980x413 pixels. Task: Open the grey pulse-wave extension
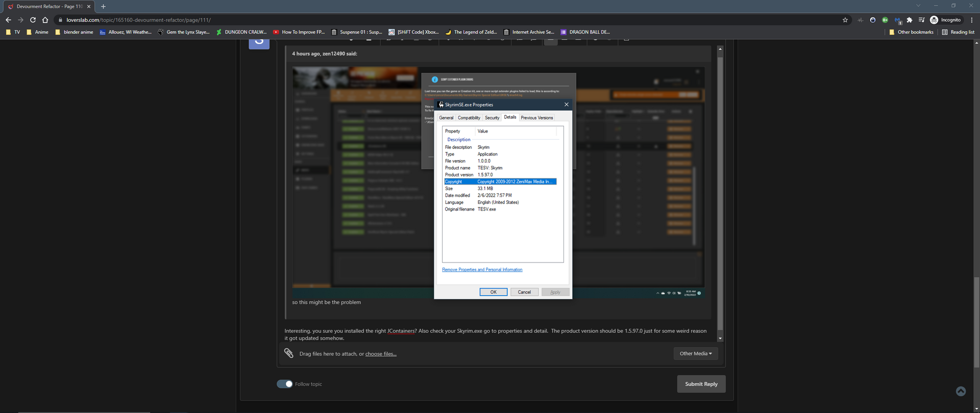(x=861, y=20)
